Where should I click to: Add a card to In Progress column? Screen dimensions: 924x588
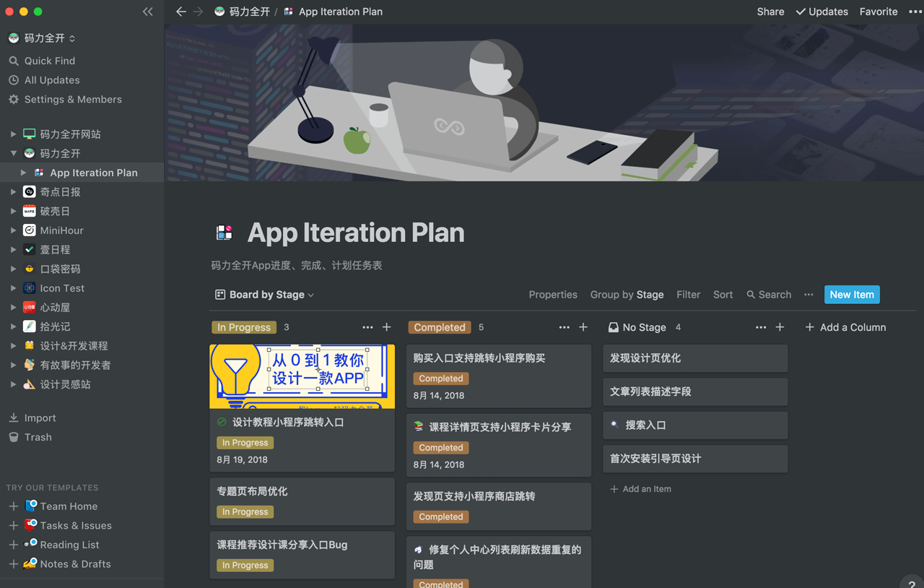pyautogui.click(x=387, y=327)
